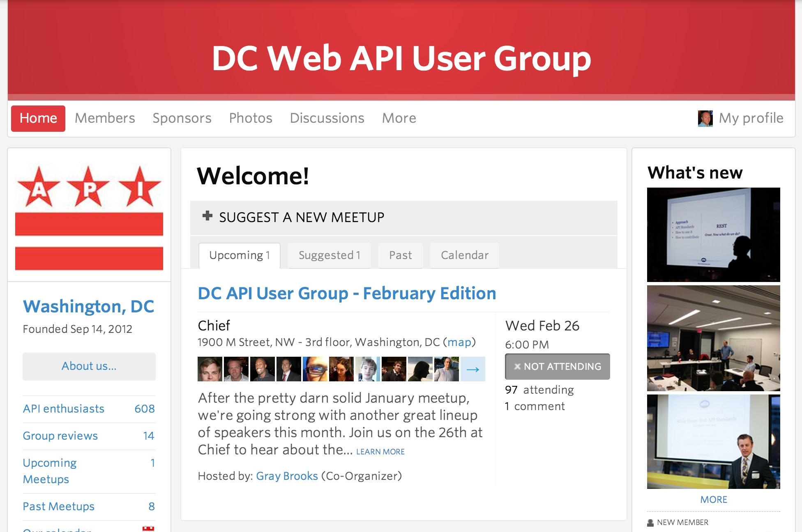View the 608 API enthusiasts list

(89, 409)
